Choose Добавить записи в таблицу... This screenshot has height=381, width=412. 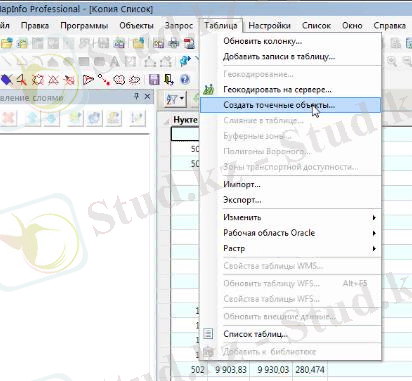coord(290,56)
